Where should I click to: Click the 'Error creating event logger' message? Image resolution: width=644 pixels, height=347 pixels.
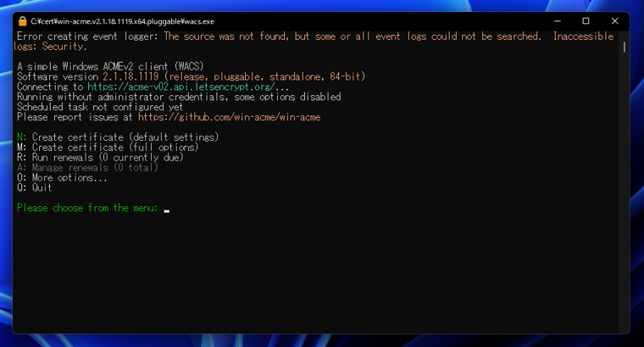click(88, 36)
